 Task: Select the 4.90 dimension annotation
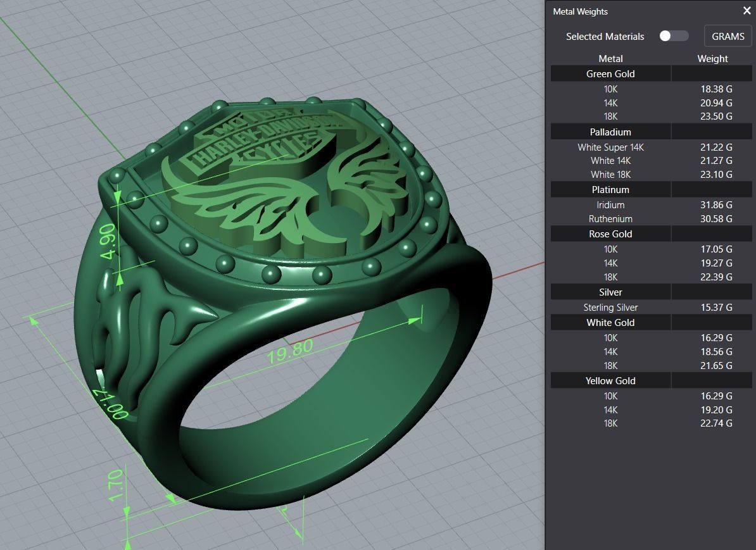pos(108,241)
